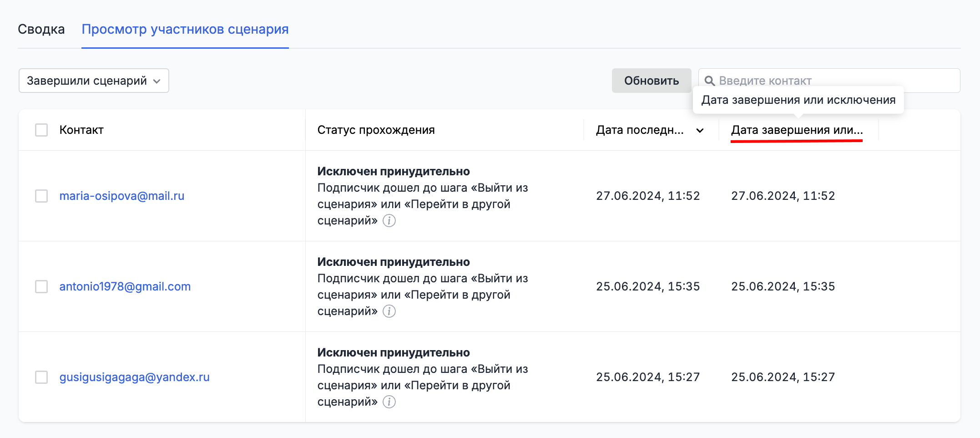Image resolution: width=980 pixels, height=438 pixels.
Task: Click the magnifier search icon
Action: tap(709, 81)
